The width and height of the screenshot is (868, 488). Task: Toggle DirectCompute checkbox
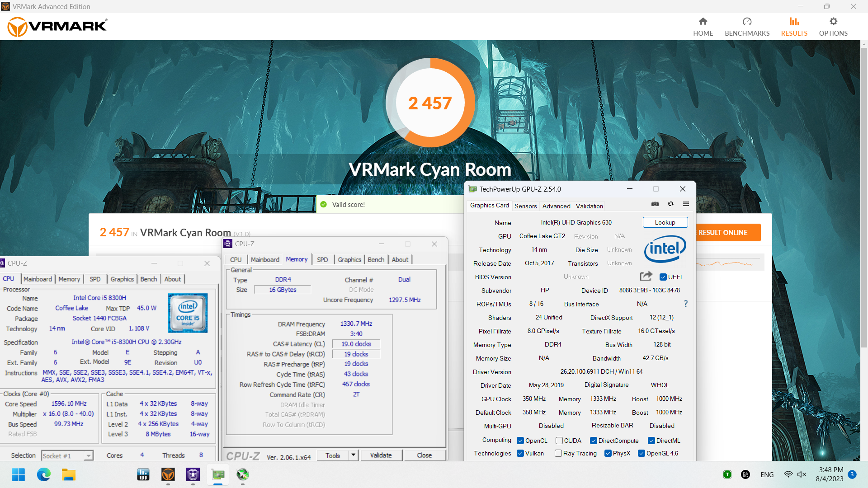click(x=594, y=441)
